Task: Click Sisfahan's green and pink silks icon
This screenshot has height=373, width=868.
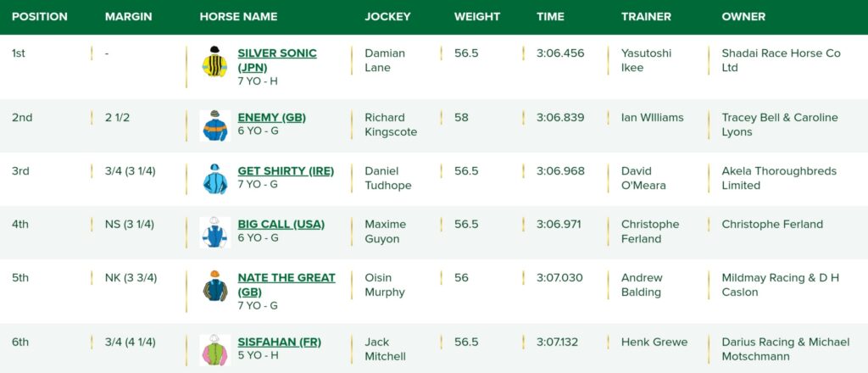Action: (x=214, y=350)
